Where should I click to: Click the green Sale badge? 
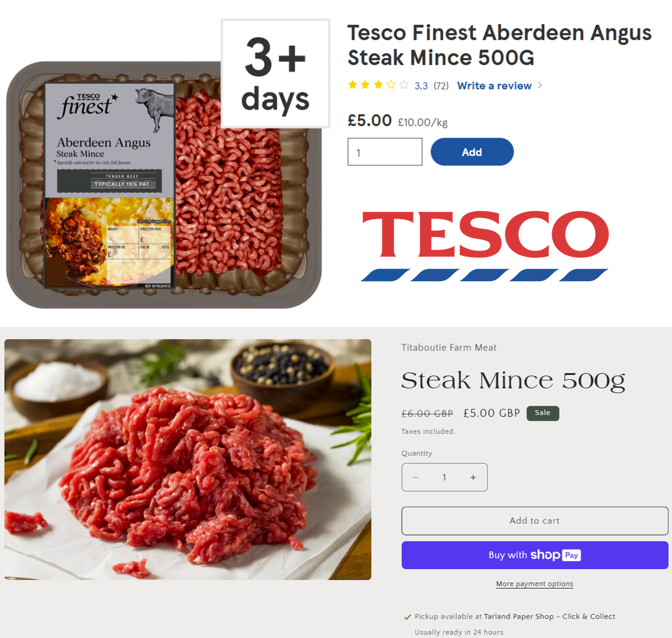click(x=542, y=413)
